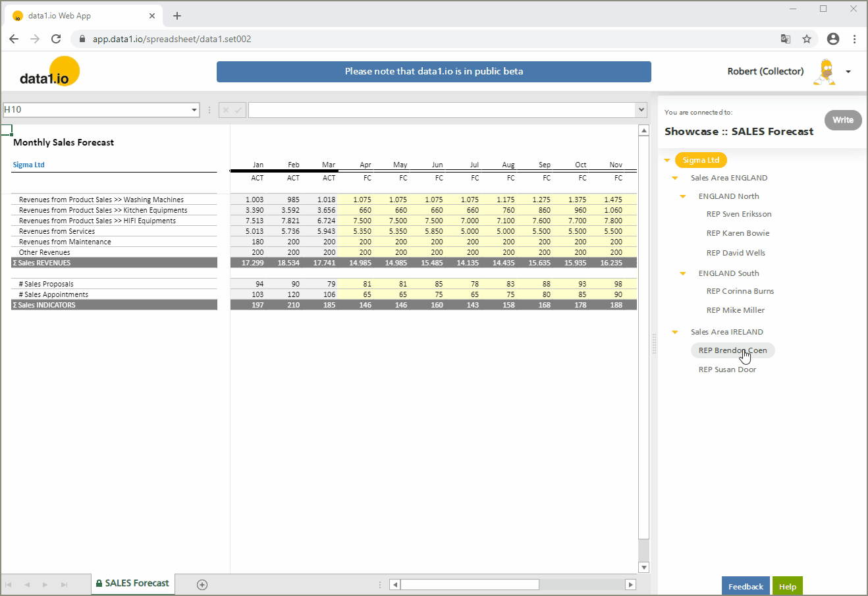Select the Washing Machines revenue row label
The width and height of the screenshot is (868, 596).
101,200
